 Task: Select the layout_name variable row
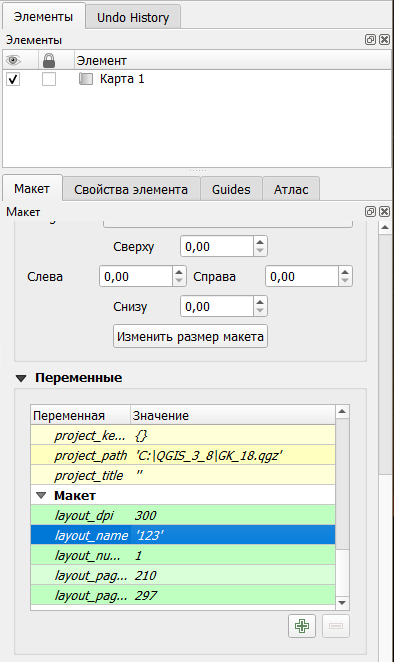click(x=183, y=535)
